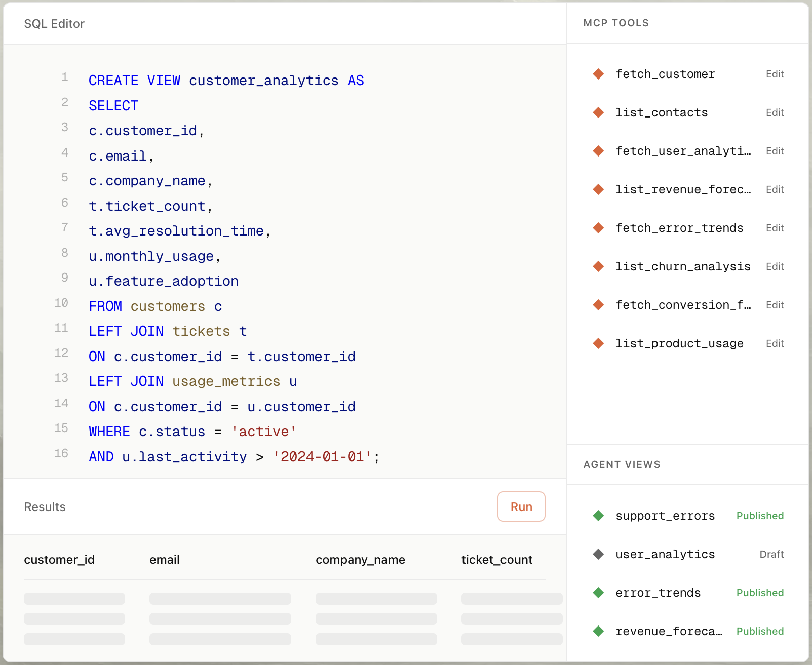Toggle Published status of error_trends

pos(759,593)
